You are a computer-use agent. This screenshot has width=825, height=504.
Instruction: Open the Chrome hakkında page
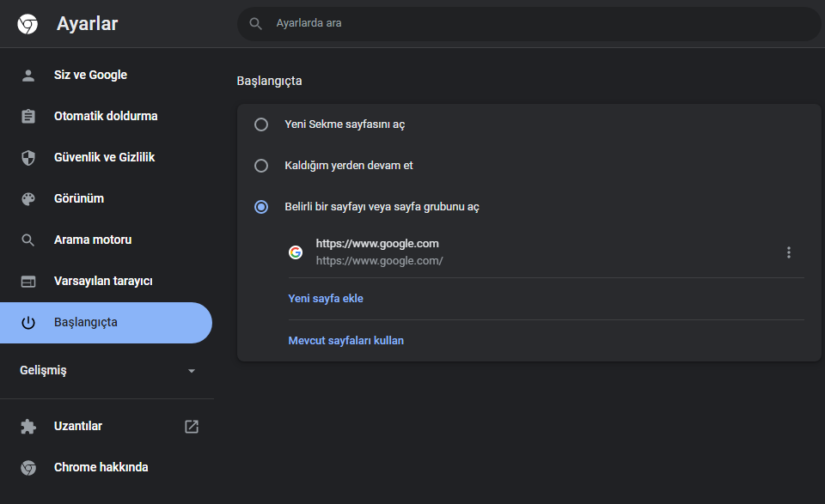click(x=101, y=468)
